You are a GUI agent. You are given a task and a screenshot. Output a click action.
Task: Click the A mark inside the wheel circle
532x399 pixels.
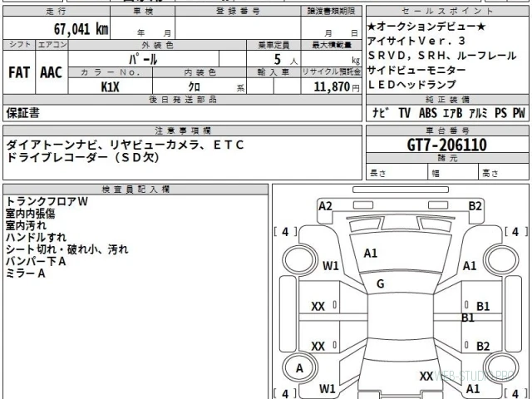click(x=299, y=368)
